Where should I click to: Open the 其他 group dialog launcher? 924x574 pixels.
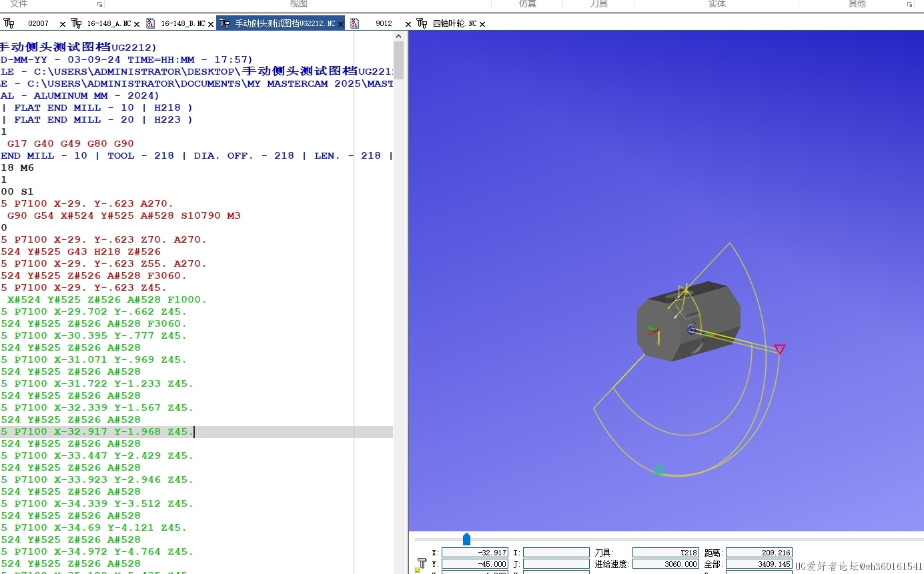pos(910,4)
